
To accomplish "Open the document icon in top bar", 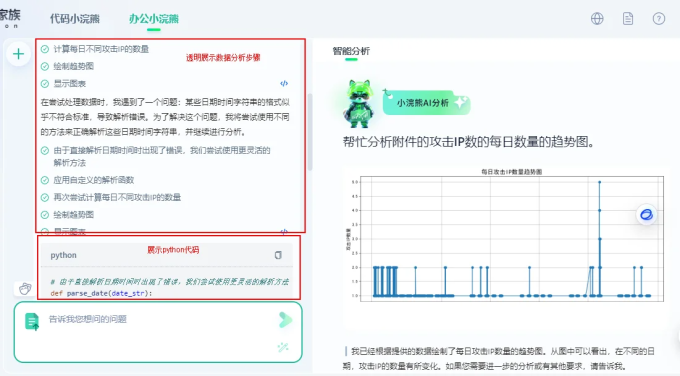I will (x=628, y=19).
